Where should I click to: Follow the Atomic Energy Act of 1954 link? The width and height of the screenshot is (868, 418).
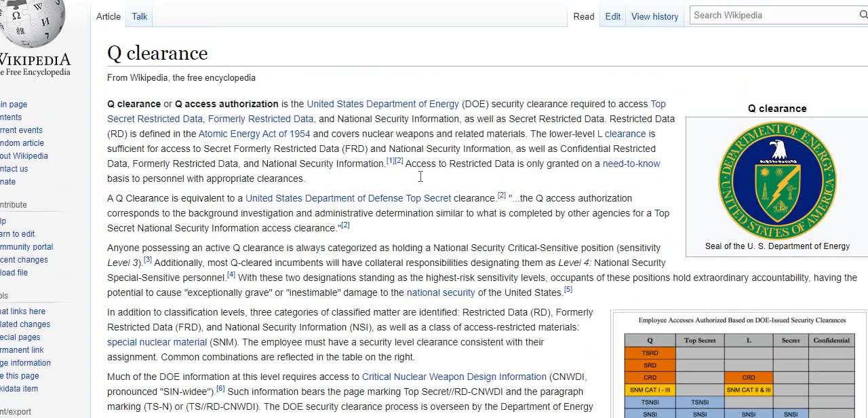[254, 134]
